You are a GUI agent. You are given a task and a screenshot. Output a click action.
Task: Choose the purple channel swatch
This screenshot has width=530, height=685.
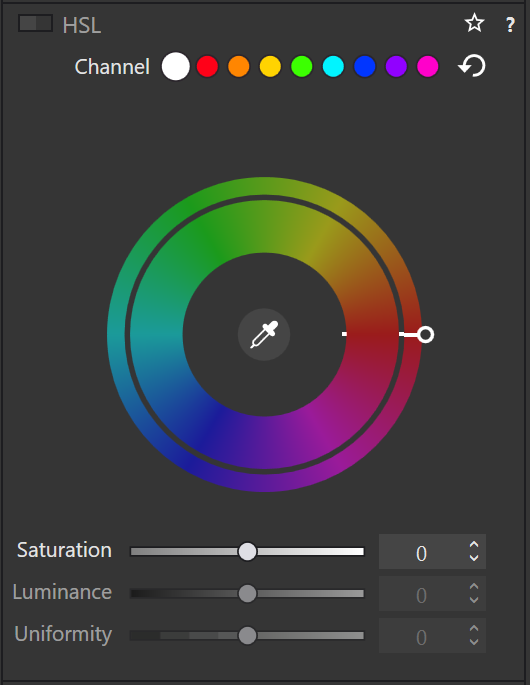coord(396,66)
